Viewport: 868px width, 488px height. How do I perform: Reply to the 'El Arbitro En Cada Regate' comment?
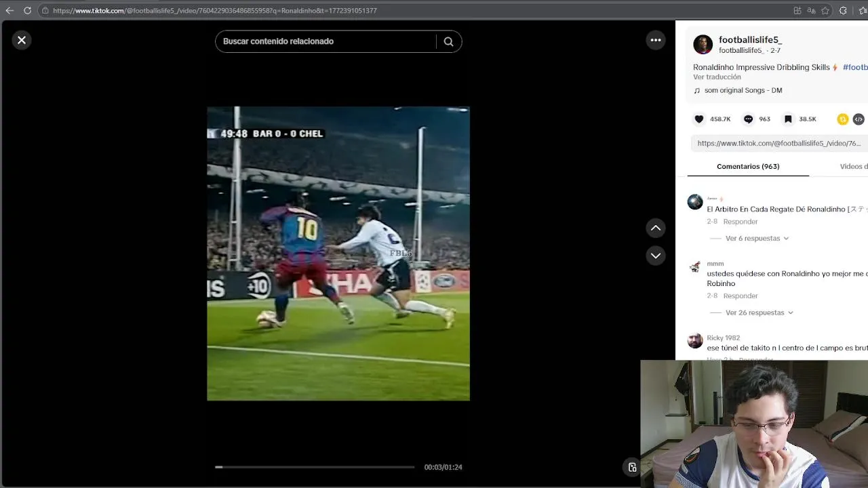point(741,222)
